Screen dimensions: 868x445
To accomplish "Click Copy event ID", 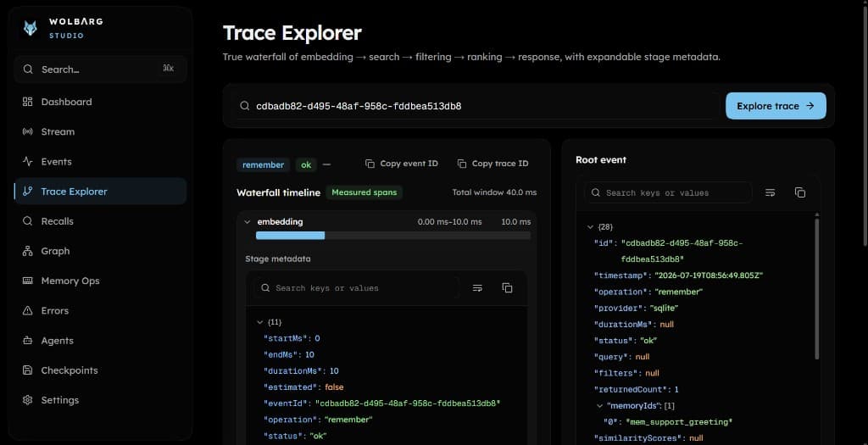I will pos(402,164).
